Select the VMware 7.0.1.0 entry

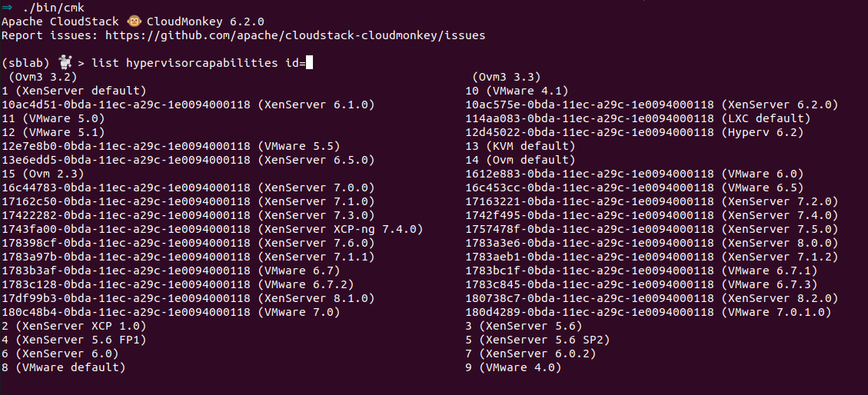(x=649, y=312)
